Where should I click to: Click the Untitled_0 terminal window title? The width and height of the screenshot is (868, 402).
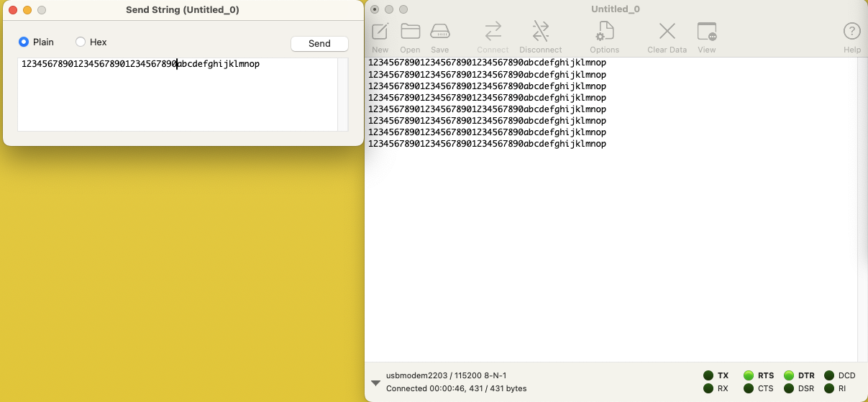click(615, 9)
